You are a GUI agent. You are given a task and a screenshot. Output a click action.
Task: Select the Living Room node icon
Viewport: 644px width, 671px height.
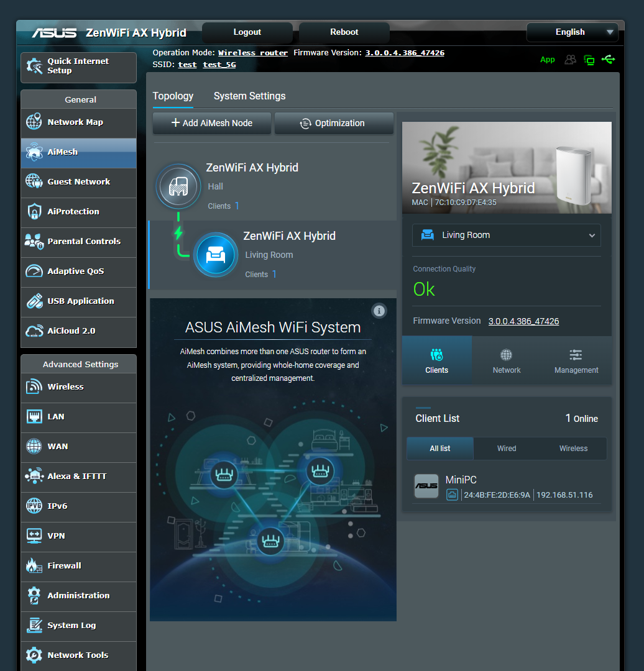coord(216,255)
